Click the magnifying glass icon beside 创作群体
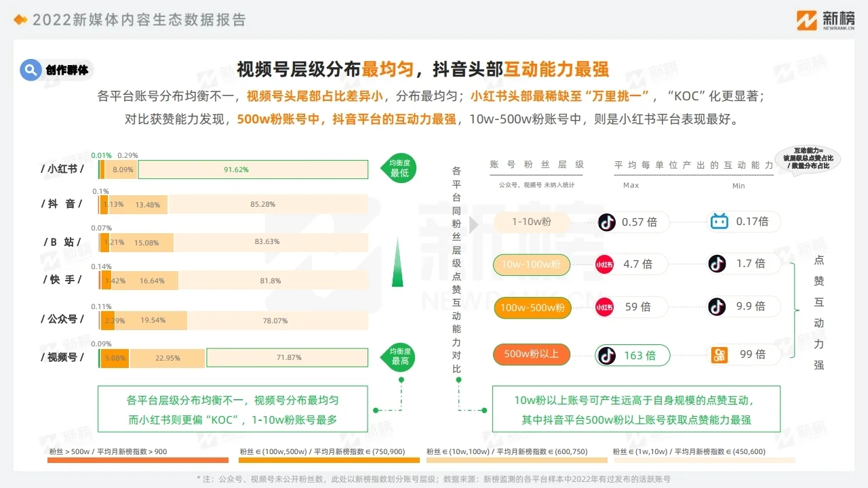 pyautogui.click(x=30, y=70)
